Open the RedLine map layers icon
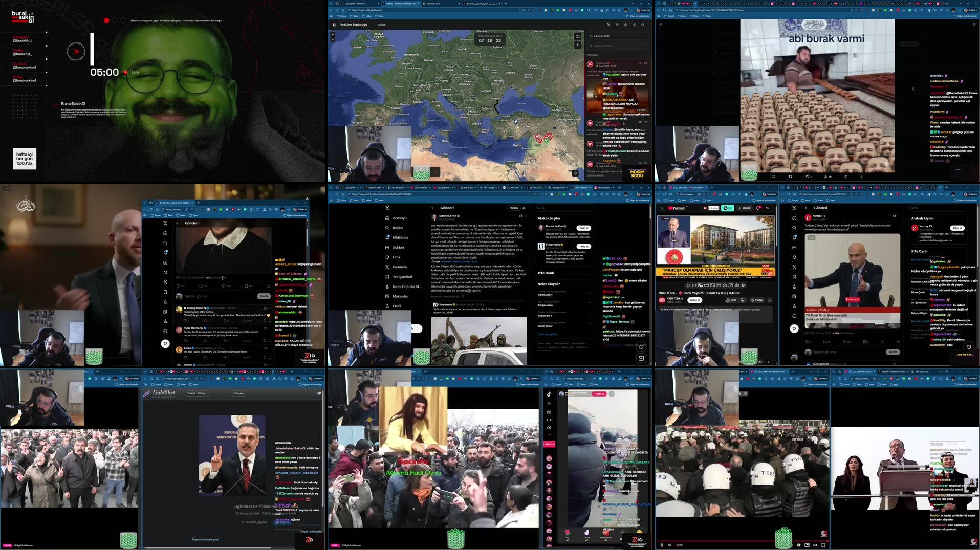This screenshot has width=980, height=550. (x=577, y=36)
